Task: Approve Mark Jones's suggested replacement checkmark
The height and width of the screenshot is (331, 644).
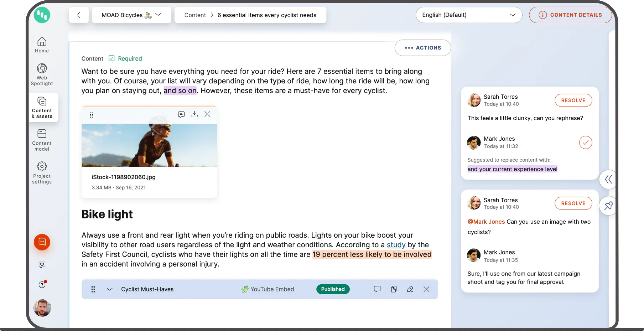Action: 585,143
